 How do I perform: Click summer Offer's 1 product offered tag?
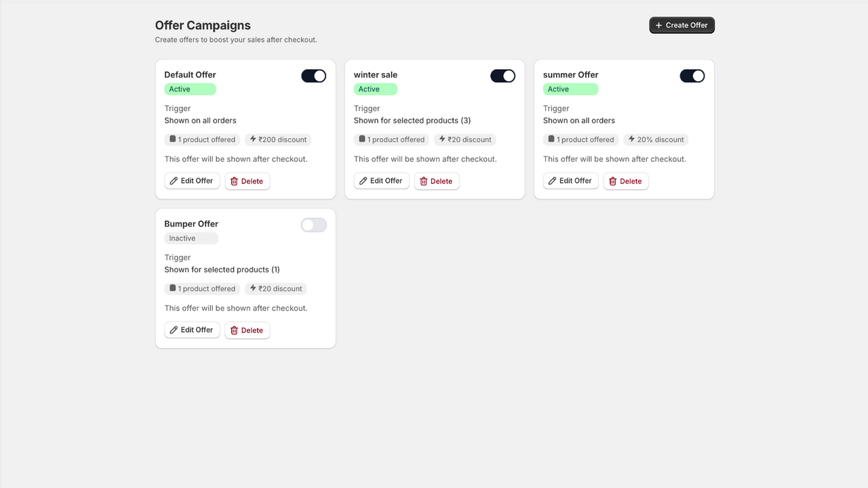click(x=580, y=140)
